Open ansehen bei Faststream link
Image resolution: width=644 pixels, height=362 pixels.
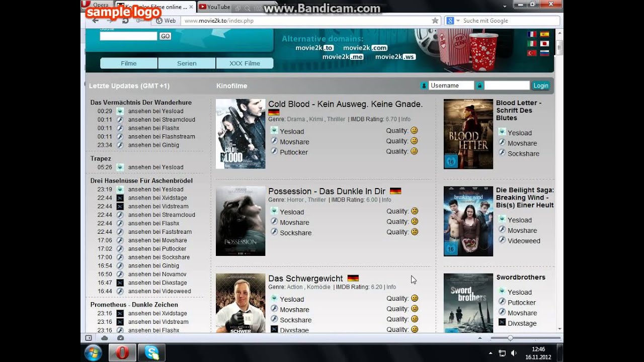click(160, 232)
